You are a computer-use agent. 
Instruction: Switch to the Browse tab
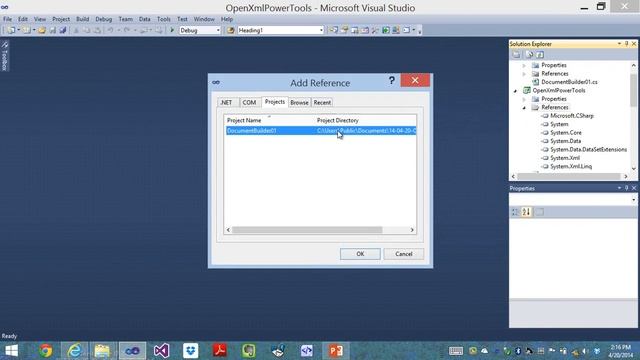tap(299, 102)
